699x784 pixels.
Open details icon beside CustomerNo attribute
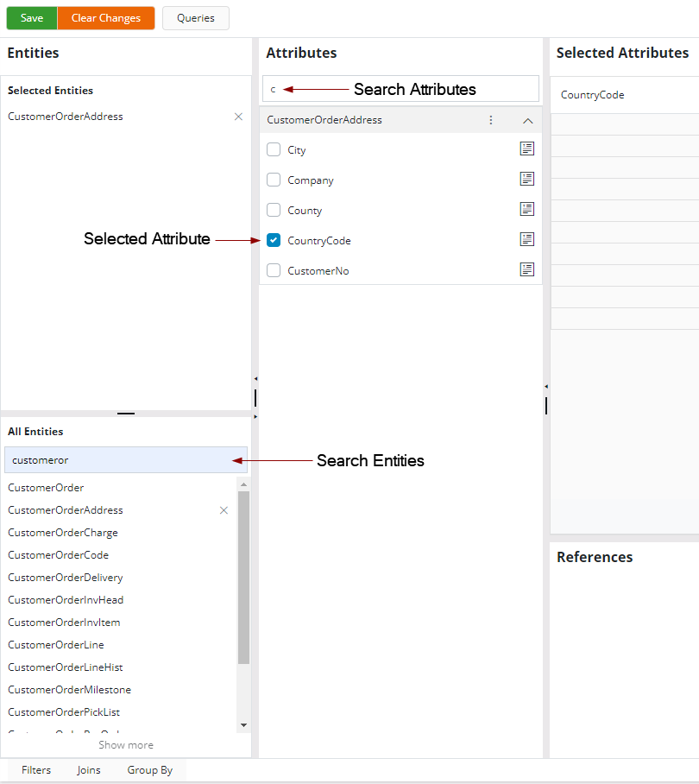[526, 269]
